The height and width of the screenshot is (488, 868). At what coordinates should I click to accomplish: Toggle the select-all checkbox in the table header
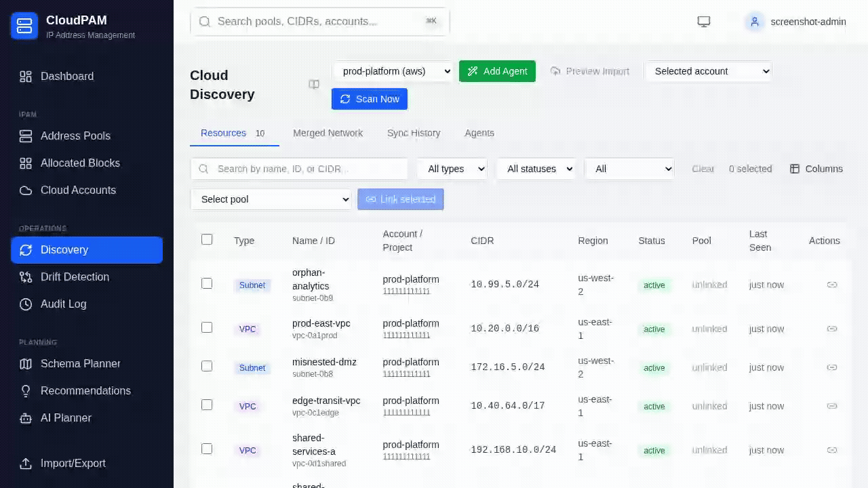pos(207,239)
